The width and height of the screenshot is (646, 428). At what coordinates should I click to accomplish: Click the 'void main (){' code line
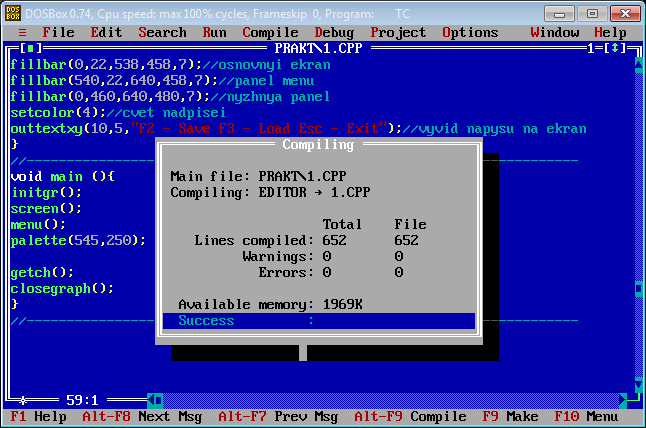(x=62, y=176)
